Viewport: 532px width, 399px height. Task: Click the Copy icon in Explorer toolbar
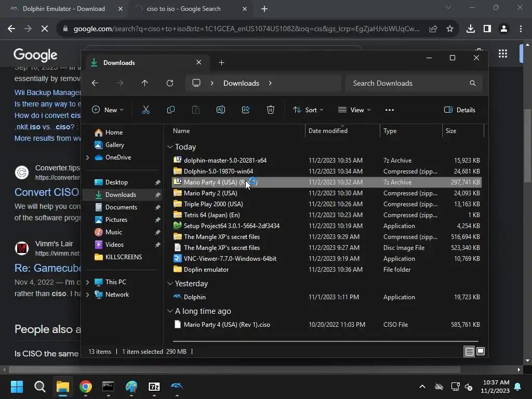170,110
